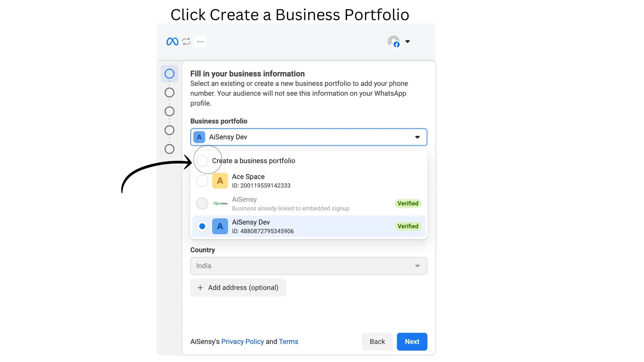Click the green Verified badge on AiSensy Dev
Screen dimensions: 644x362
(x=408, y=226)
